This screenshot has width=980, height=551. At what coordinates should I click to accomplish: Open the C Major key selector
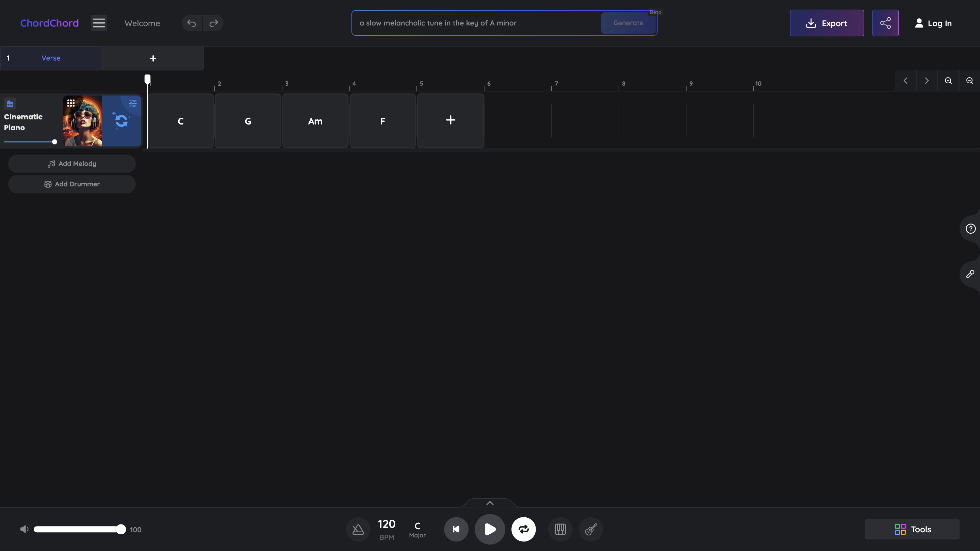tap(417, 529)
